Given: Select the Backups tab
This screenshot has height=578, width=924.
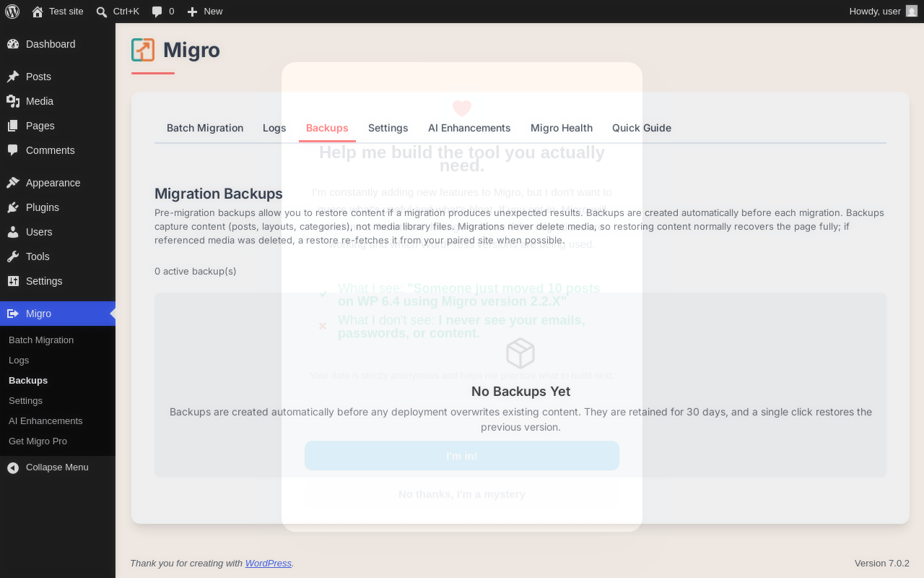Looking at the screenshot, I should [327, 128].
